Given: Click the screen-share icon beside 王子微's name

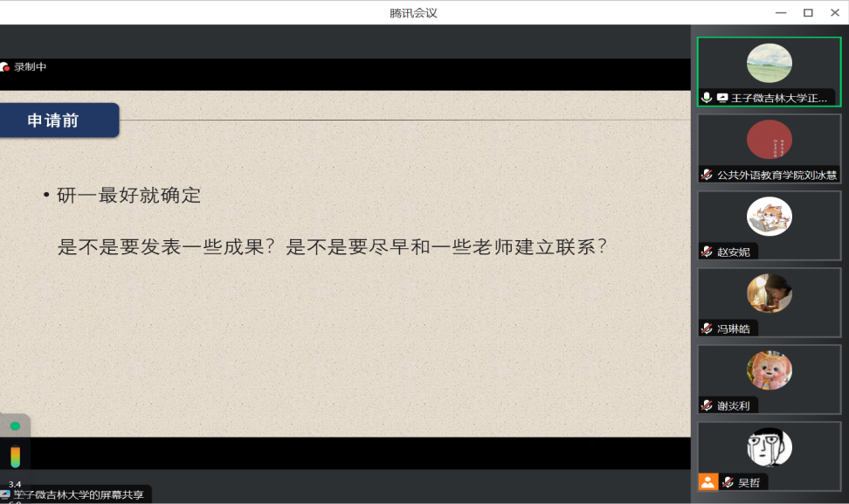Looking at the screenshot, I should [722, 98].
